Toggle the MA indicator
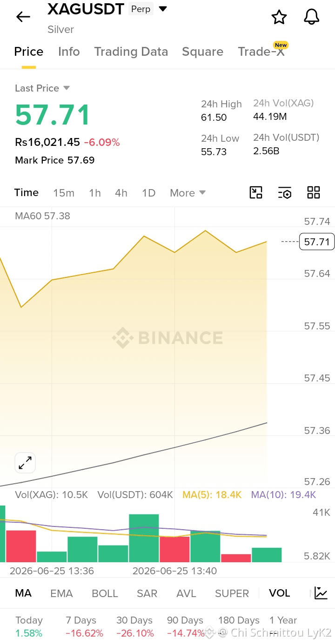Image resolution: width=335 pixels, height=644 pixels. pyautogui.click(x=23, y=593)
